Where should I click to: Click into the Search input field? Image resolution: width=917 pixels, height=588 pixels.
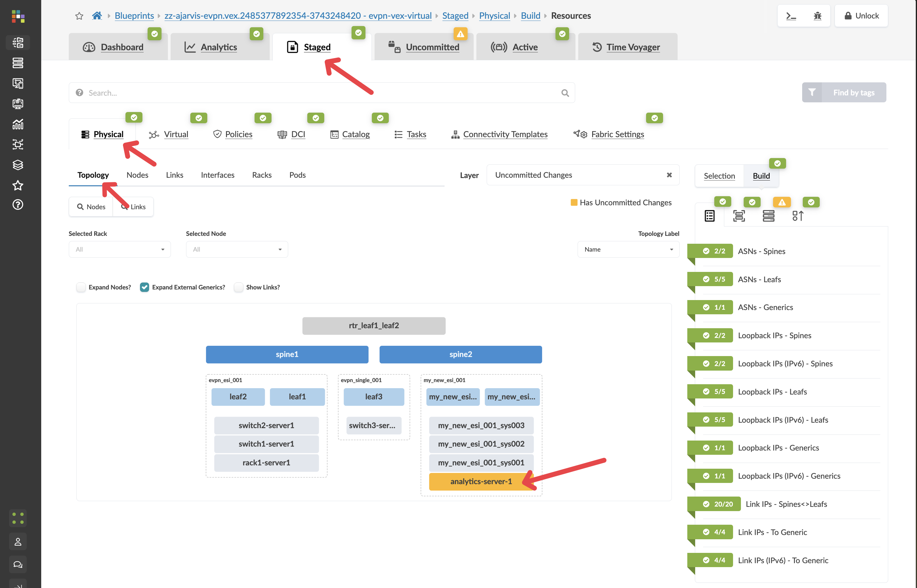point(321,93)
